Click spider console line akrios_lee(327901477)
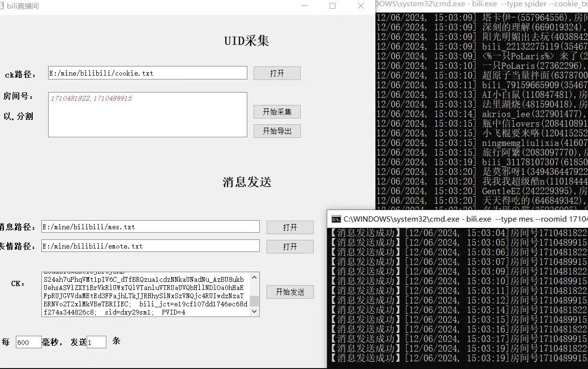 click(x=482, y=114)
